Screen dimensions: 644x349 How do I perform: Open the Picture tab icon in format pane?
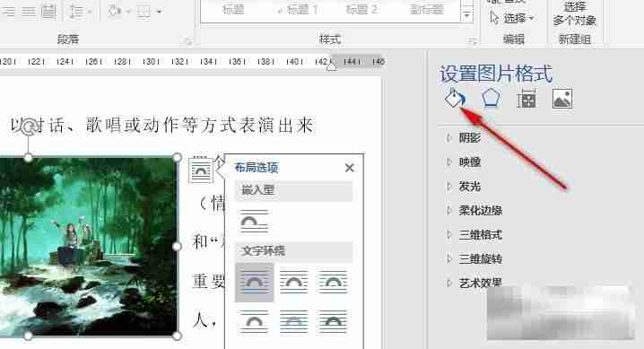click(562, 99)
